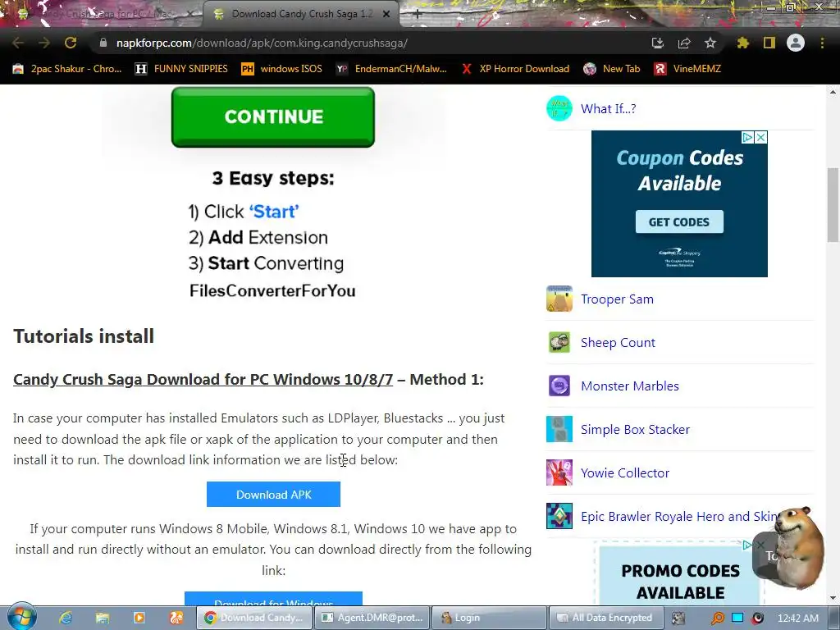The image size is (840, 630).
Task: Open the Trooper Sam link
Action: point(617,299)
